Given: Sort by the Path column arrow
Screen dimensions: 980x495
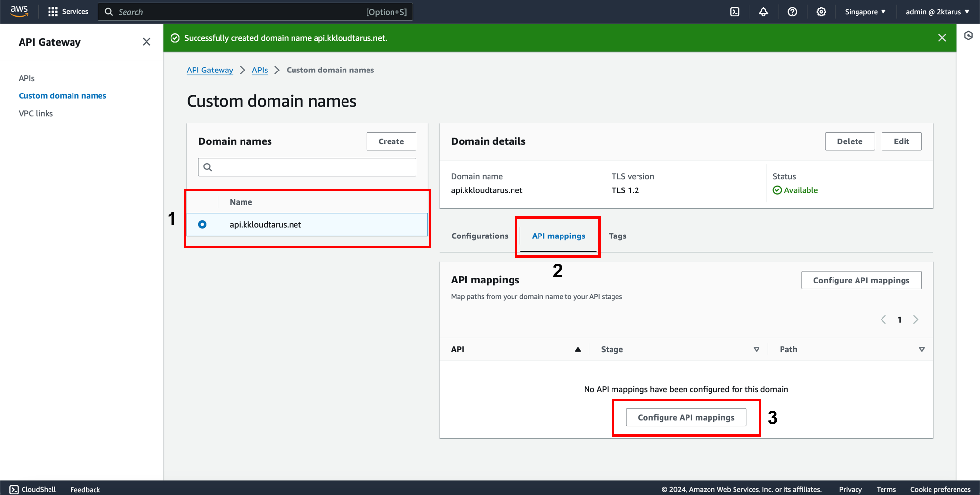Looking at the screenshot, I should [921, 349].
